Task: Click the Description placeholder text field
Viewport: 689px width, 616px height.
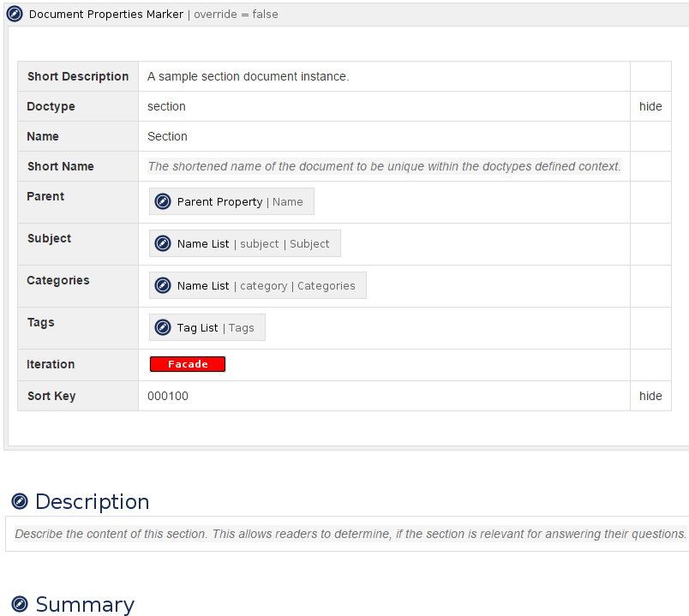Action: point(343,534)
